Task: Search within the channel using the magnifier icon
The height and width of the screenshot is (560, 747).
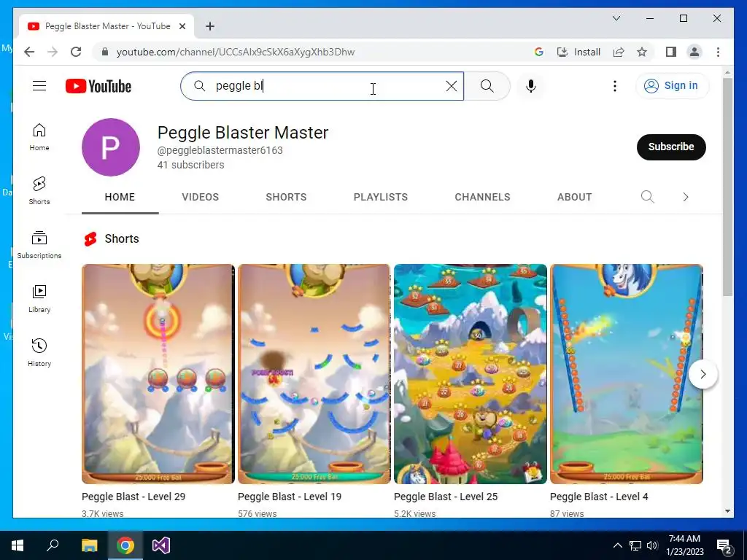Action: (x=647, y=197)
